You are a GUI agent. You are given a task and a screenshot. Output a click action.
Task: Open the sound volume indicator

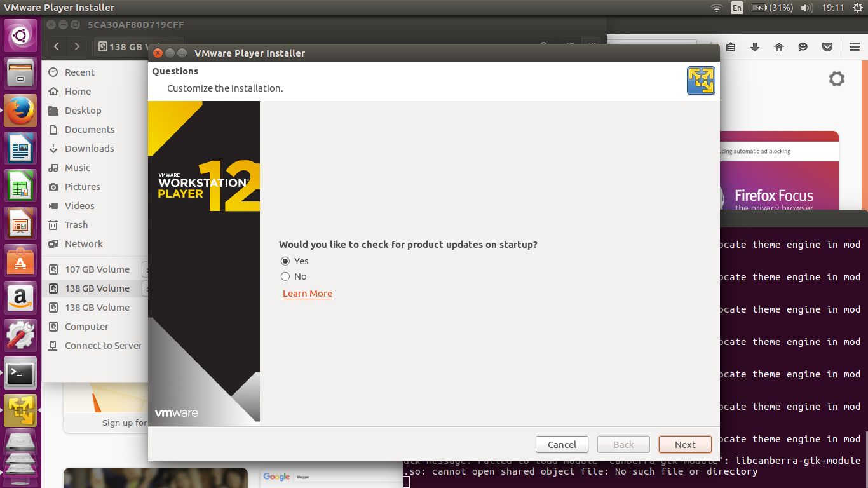click(806, 8)
